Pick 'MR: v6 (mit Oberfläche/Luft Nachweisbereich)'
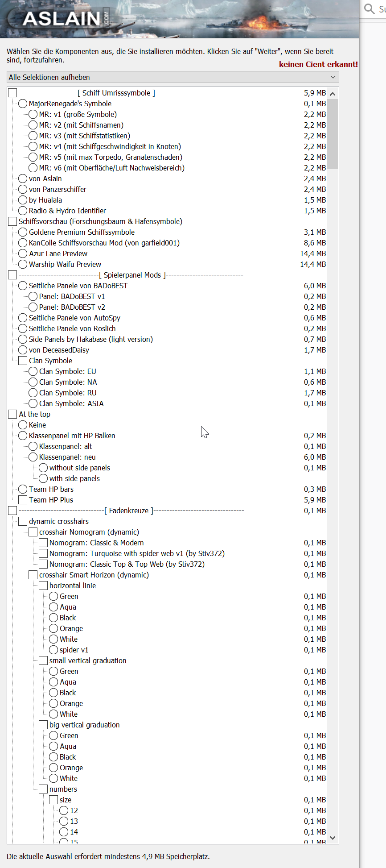386x868 pixels. pyautogui.click(x=33, y=168)
